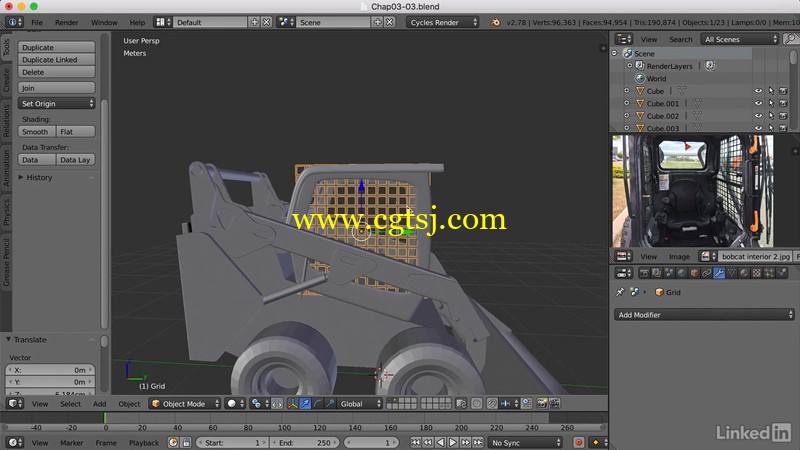Open the Mesh Data properties tab

(732, 273)
